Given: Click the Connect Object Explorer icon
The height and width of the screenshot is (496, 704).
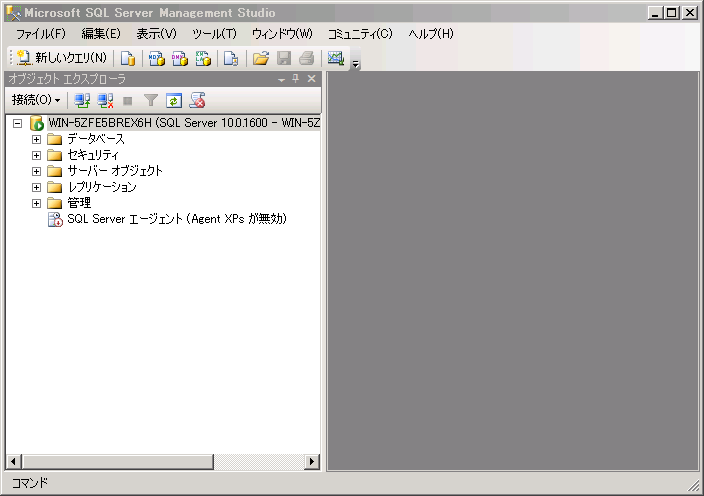Looking at the screenshot, I should pos(82,101).
